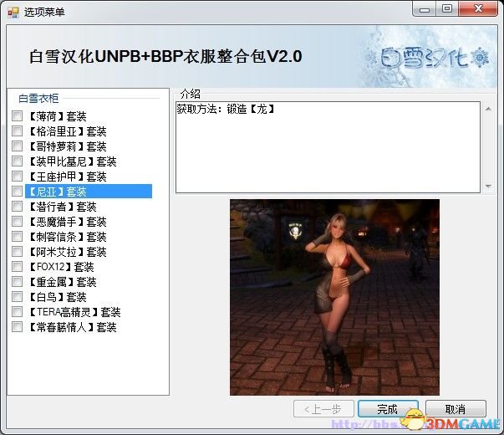The width and height of the screenshot is (504, 435).
Task: Check the 【刺客信条】套装 checkbox
Action: 17,237
